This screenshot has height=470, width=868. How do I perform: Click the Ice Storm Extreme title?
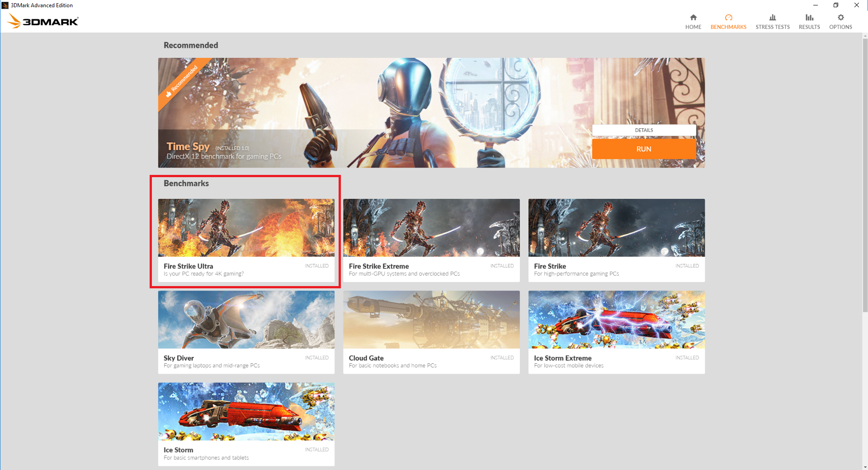(563, 358)
